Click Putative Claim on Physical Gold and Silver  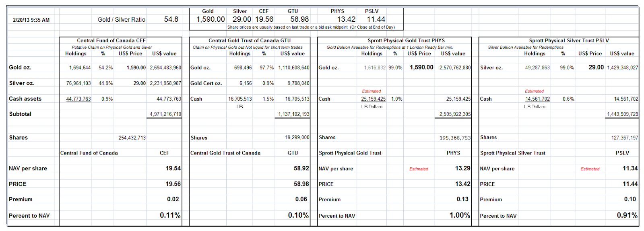coord(112,47)
